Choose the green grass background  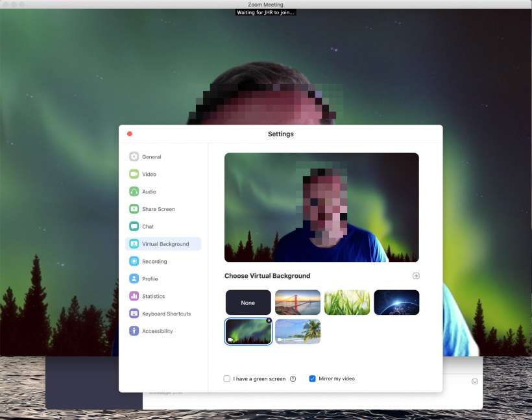(x=347, y=303)
